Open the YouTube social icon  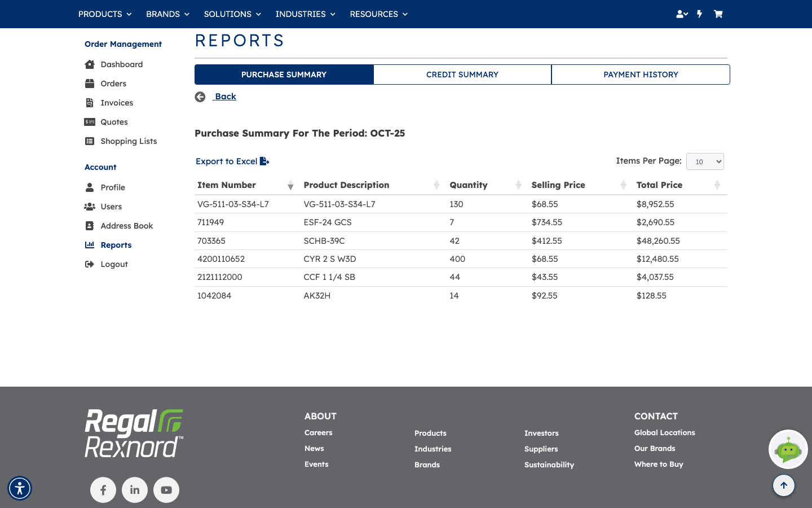(166, 490)
